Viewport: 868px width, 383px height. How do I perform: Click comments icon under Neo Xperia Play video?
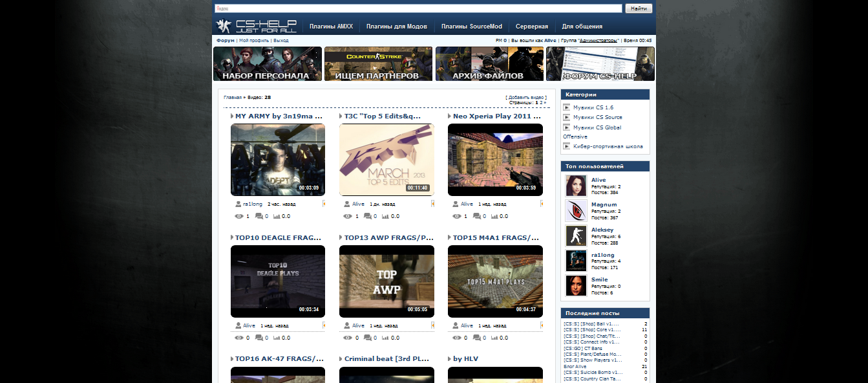[x=477, y=216]
